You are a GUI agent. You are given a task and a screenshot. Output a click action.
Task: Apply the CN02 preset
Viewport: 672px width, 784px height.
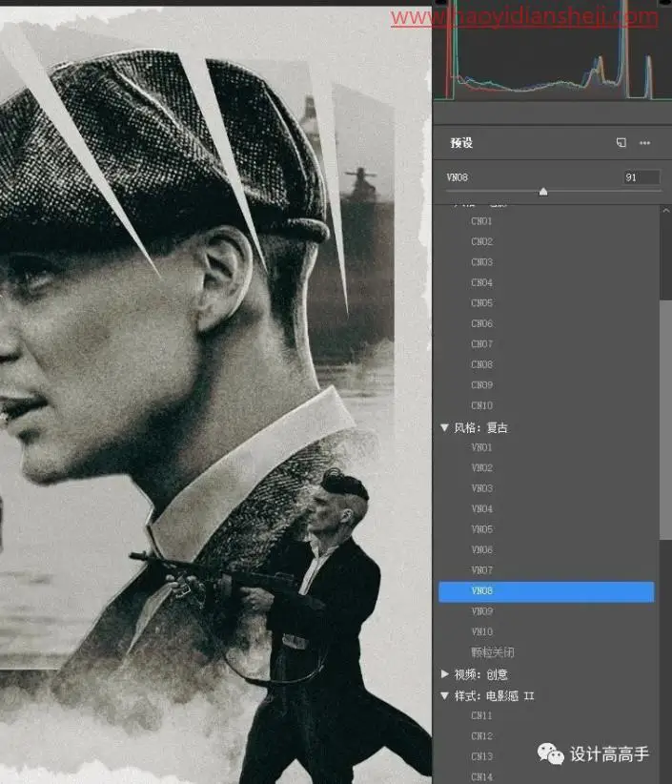[481, 241]
